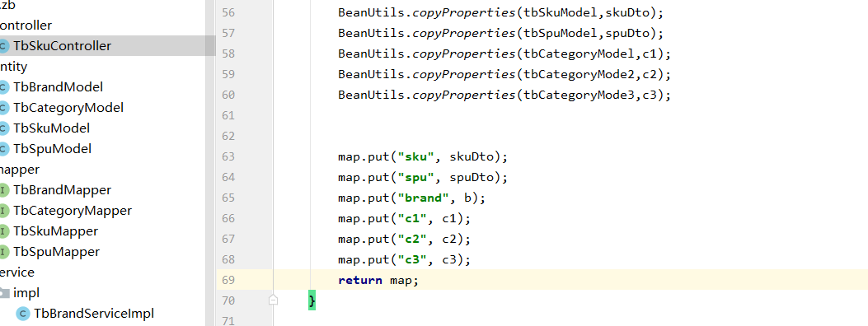Viewport: 868px width, 326px height.
Task: Click the impl folder icon
Action: tap(4, 293)
